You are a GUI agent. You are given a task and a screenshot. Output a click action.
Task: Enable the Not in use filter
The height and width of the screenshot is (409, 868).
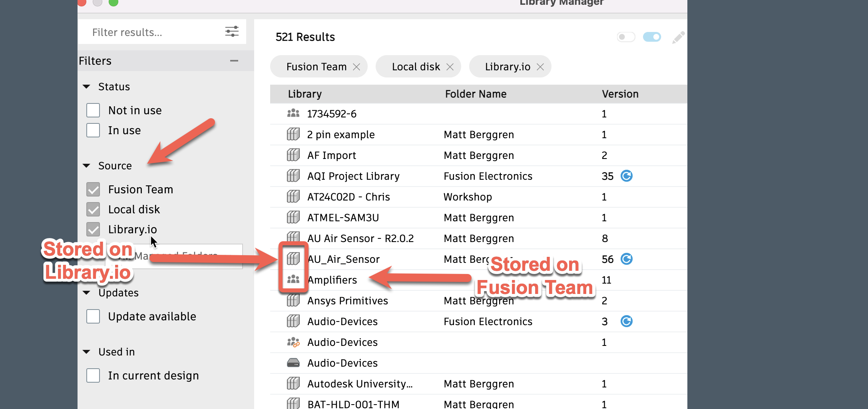point(93,110)
